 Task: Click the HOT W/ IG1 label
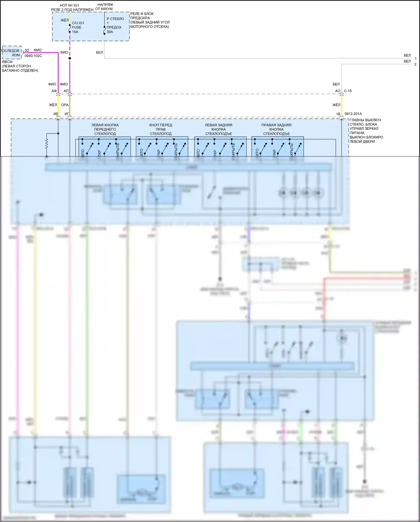pos(69,5)
